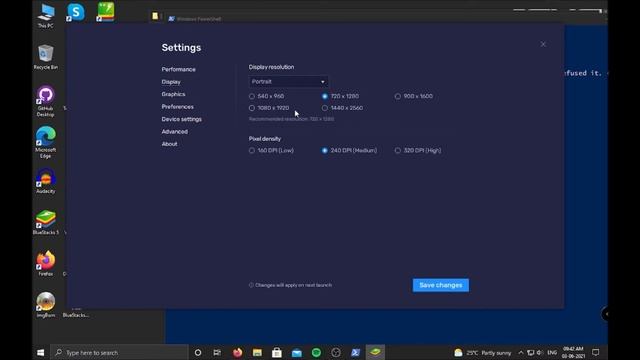Launch Audacity from the desktop
This screenshot has height=360, width=640.
[46, 181]
